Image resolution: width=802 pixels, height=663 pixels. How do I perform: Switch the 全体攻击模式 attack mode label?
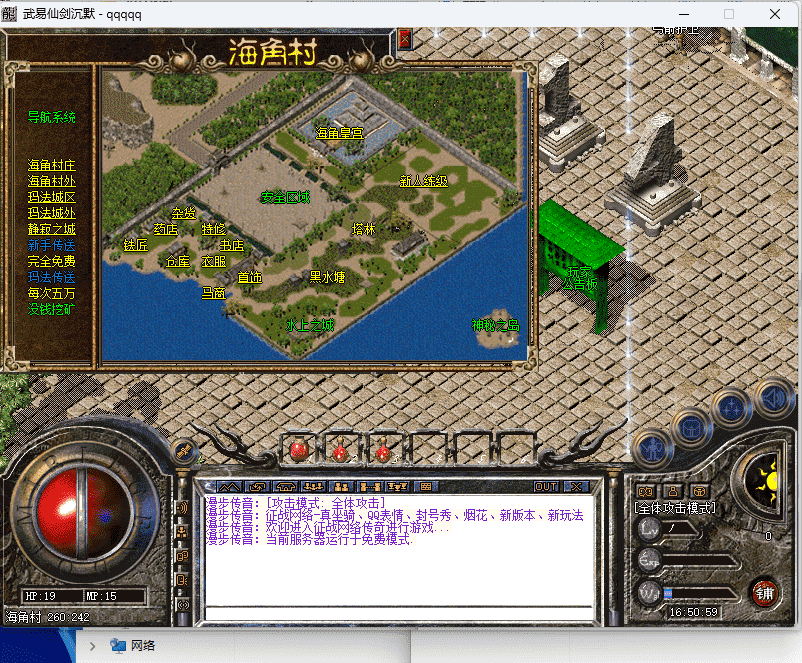click(675, 508)
